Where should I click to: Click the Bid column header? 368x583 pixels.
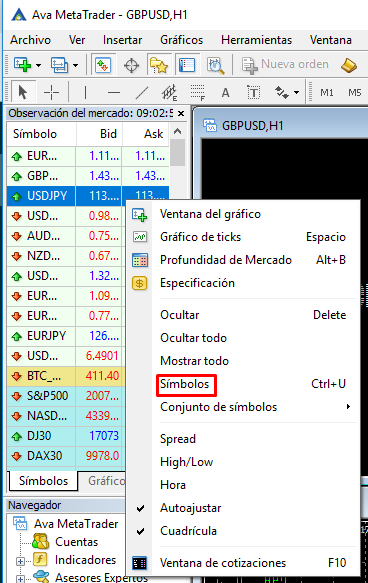click(x=99, y=134)
